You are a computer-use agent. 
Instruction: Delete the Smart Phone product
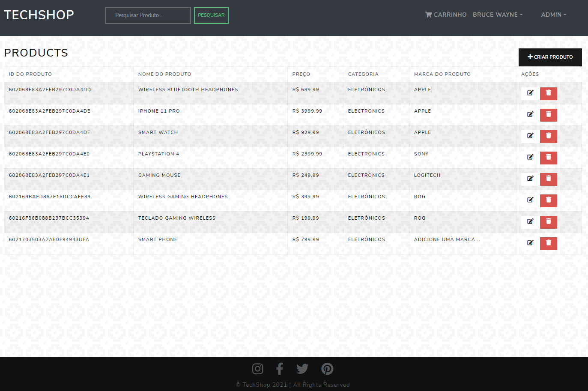pos(549,243)
